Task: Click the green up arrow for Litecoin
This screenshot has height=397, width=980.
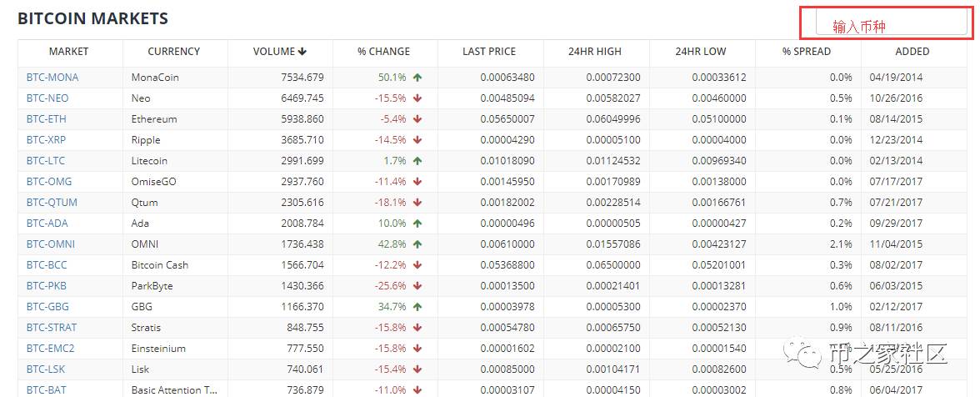Action: tap(417, 161)
